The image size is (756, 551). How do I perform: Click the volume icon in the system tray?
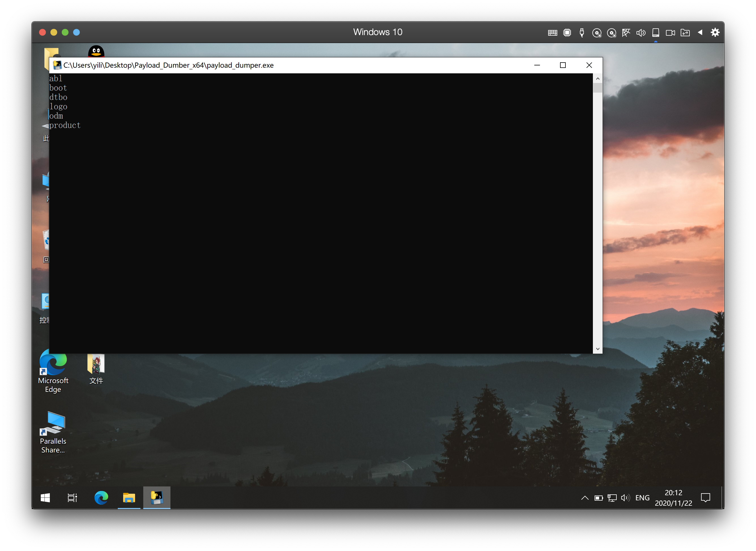[625, 498]
